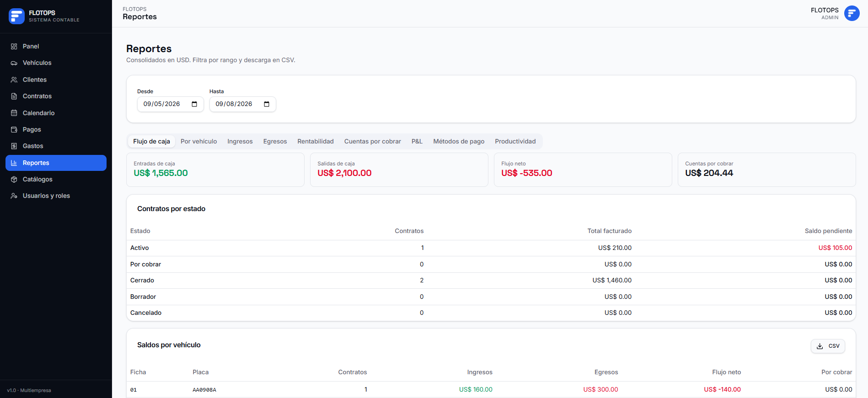Image resolution: width=868 pixels, height=398 pixels.
Task: Click the US$ 210.00 total facturado cell
Action: tap(615, 248)
